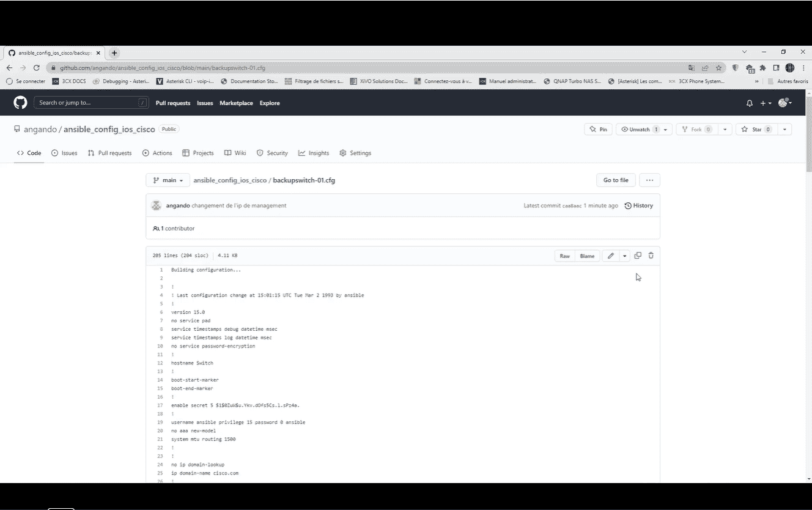Click the trash icon to delete the file

coord(651,256)
